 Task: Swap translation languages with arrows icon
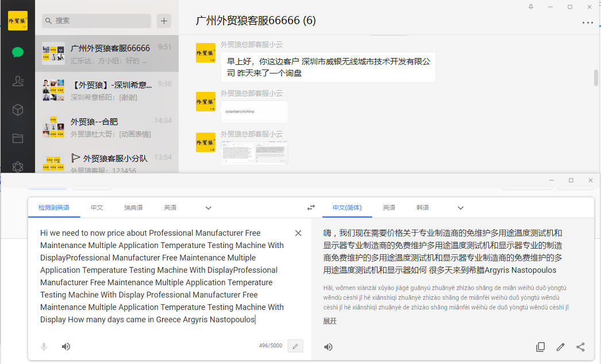311,208
